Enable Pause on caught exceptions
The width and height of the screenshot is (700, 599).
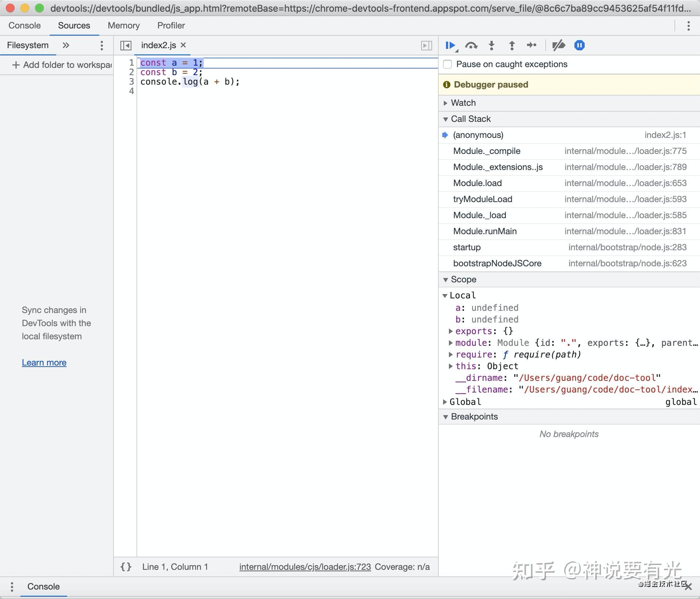(x=447, y=64)
